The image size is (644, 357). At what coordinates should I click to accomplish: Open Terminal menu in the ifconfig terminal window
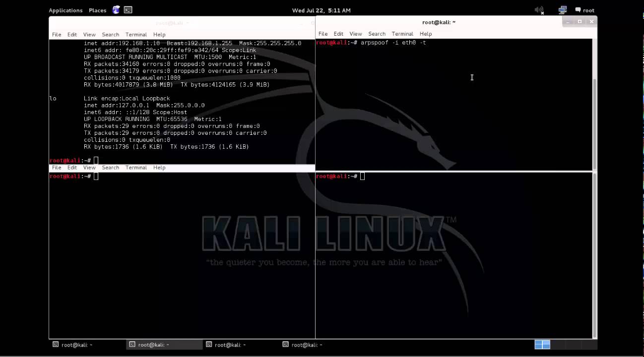click(x=136, y=35)
